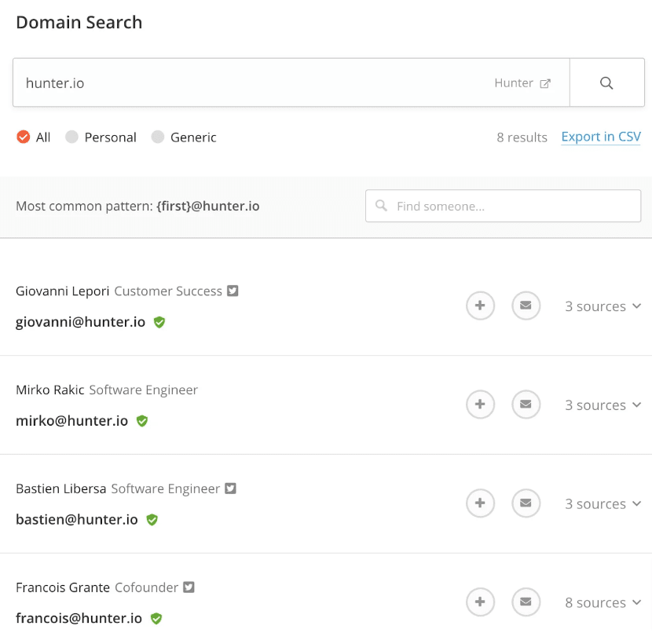The height and width of the screenshot is (644, 652).
Task: Click verified shield next to mirko@hunter.io
Action: tap(142, 421)
